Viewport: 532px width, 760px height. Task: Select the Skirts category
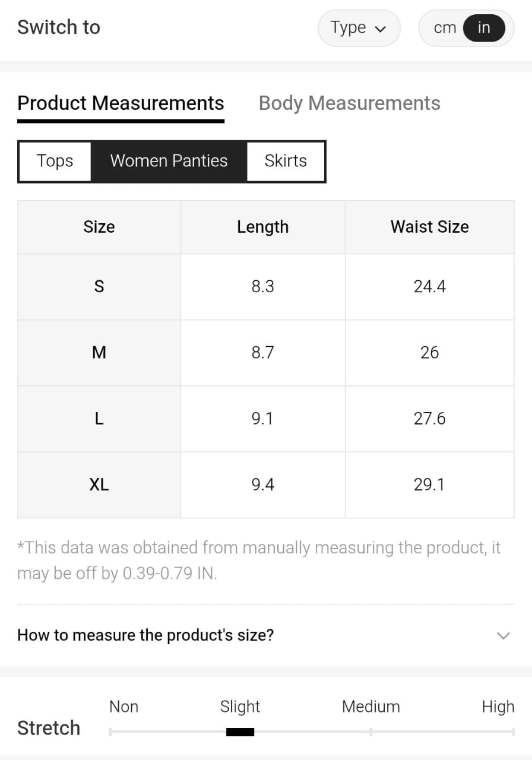pos(286,161)
